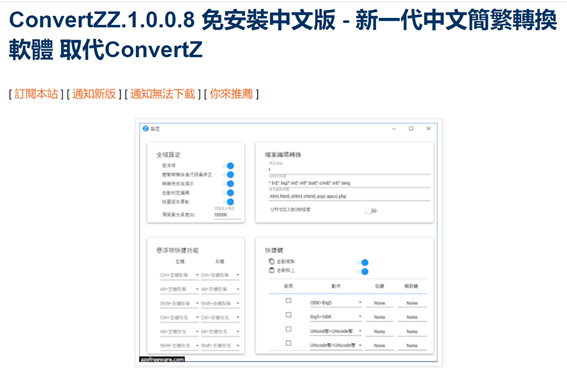Click the 啟用 column header
Image resolution: width=567 pixels, height=368 pixels.
coord(288,286)
